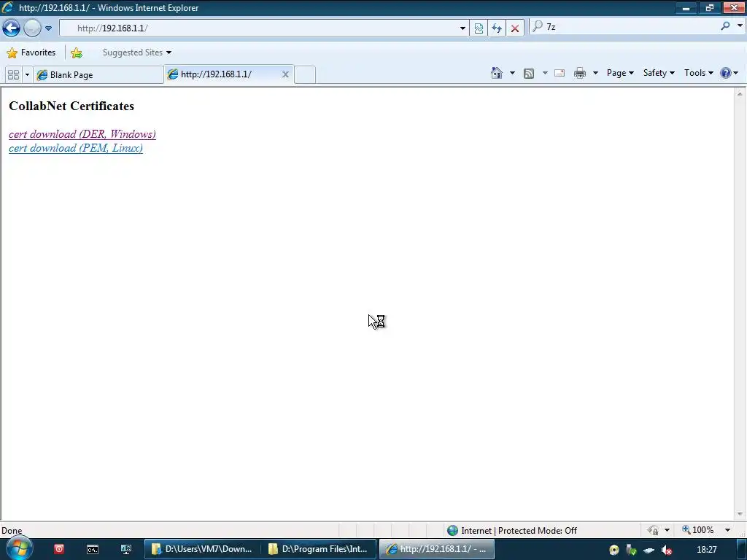Expand the Feeds dropdown arrow
The width and height of the screenshot is (747, 560).
click(545, 73)
